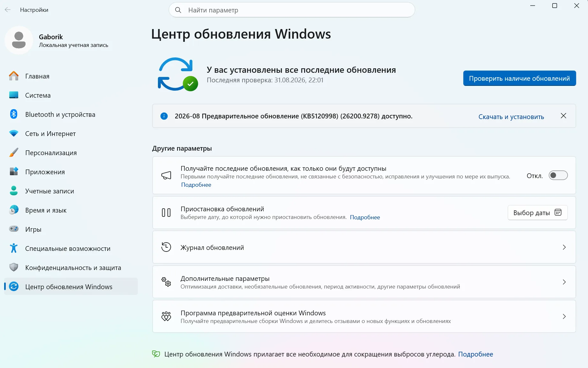Image resolution: width=588 pixels, height=368 pixels.
Task: Expand Журнал обновлений with its chevron
Action: (x=564, y=247)
